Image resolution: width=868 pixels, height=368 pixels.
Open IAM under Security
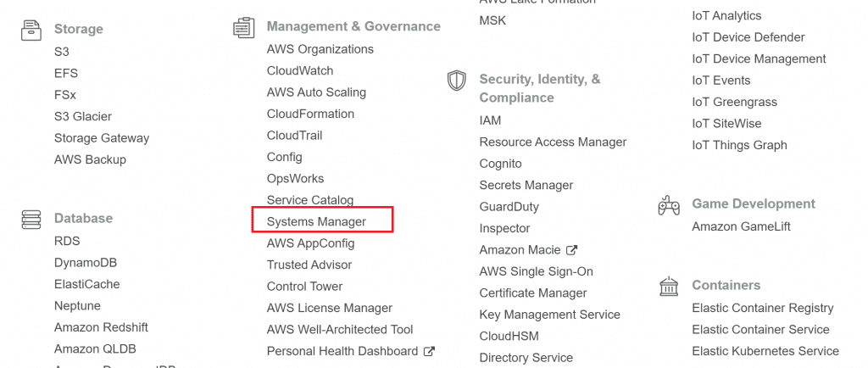490,120
